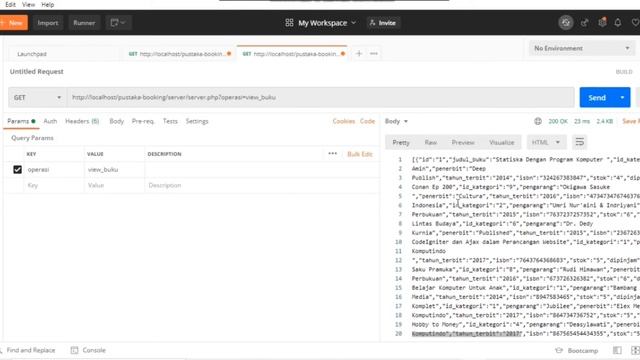Viewport: 640px width, 360px height.
Task: Select the Raw response view
Action: point(431,142)
